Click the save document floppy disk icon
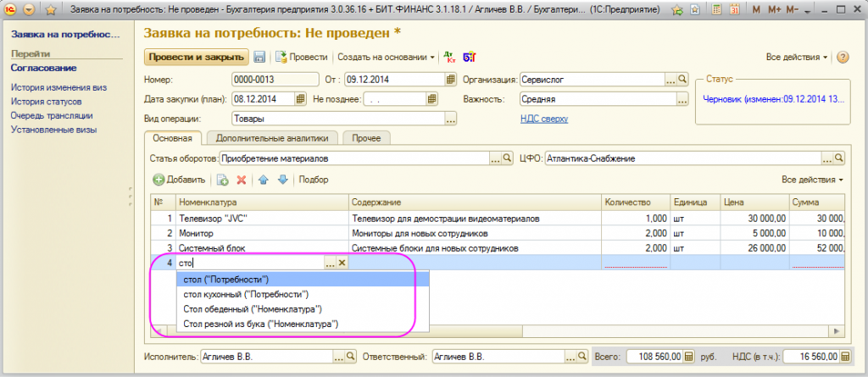Screen dimensions: 868x377 259,58
